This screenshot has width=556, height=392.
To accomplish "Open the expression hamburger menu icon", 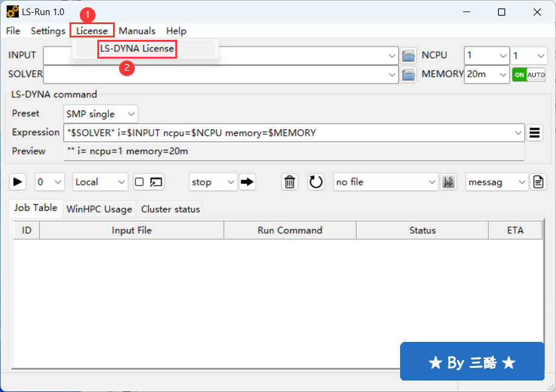I will pyautogui.click(x=534, y=133).
